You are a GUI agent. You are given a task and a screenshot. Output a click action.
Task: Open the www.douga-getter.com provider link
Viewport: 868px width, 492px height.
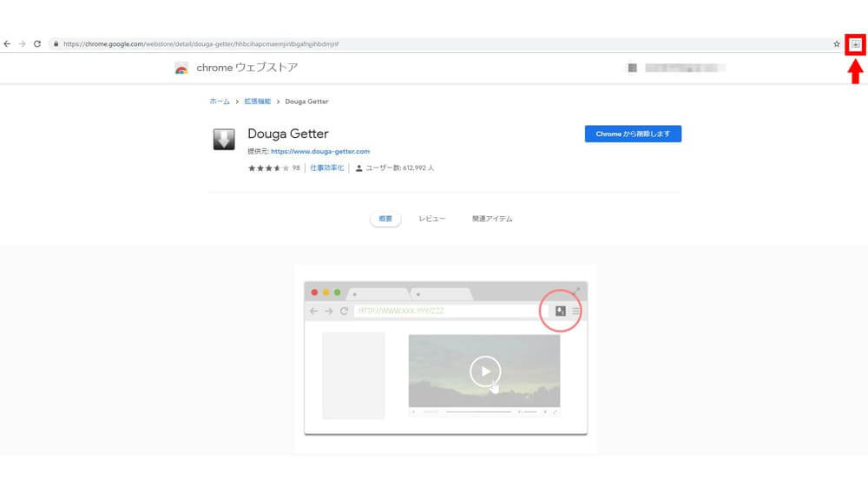click(320, 151)
